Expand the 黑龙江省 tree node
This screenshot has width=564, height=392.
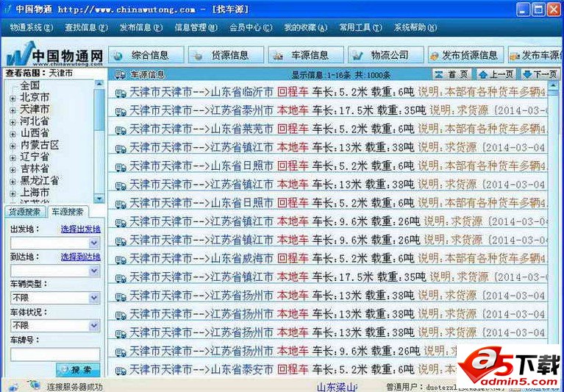(13, 182)
